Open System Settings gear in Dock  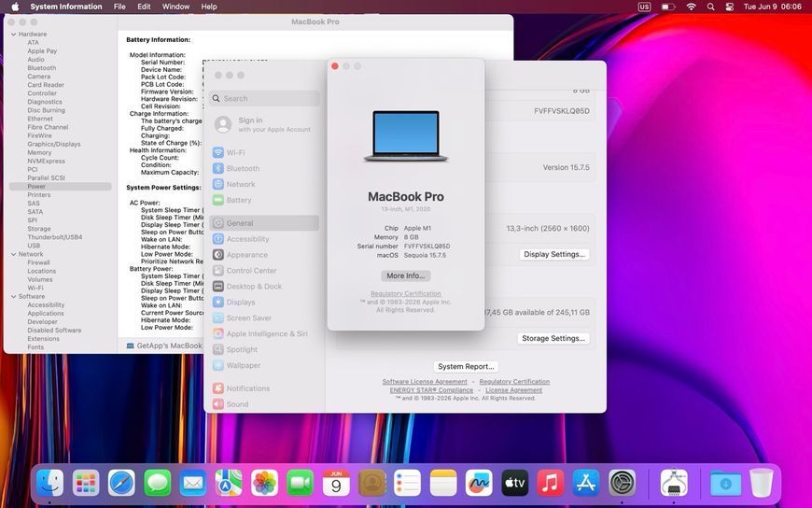[x=622, y=483]
